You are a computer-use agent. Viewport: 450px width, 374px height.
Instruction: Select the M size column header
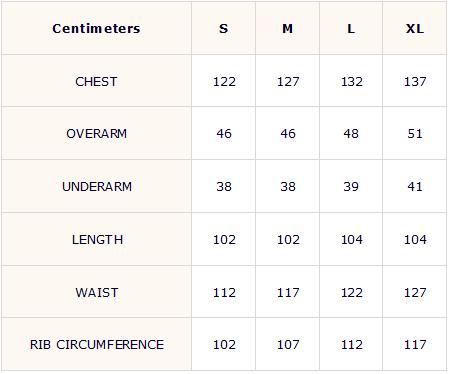(288, 28)
